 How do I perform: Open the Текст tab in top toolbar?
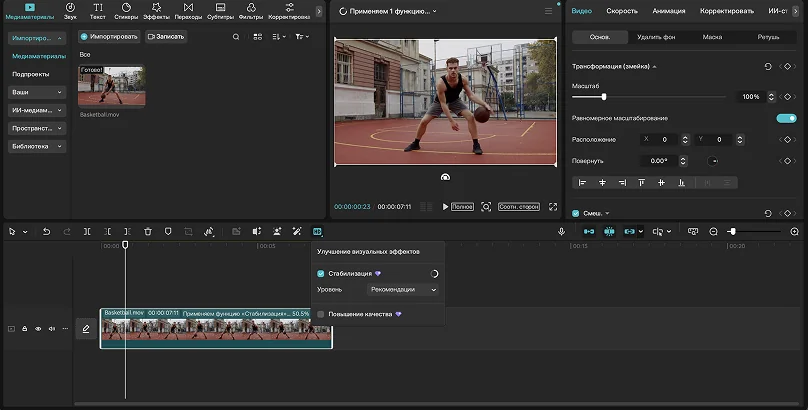pyautogui.click(x=98, y=11)
